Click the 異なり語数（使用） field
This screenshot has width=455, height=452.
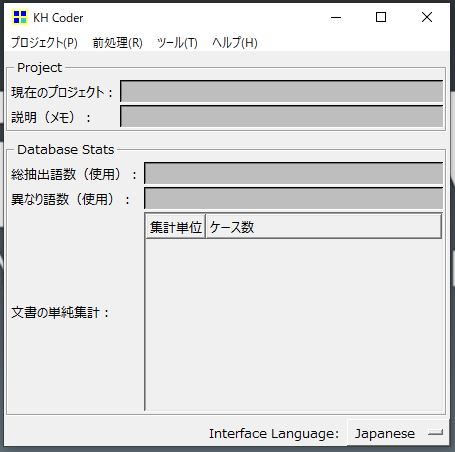coord(293,198)
